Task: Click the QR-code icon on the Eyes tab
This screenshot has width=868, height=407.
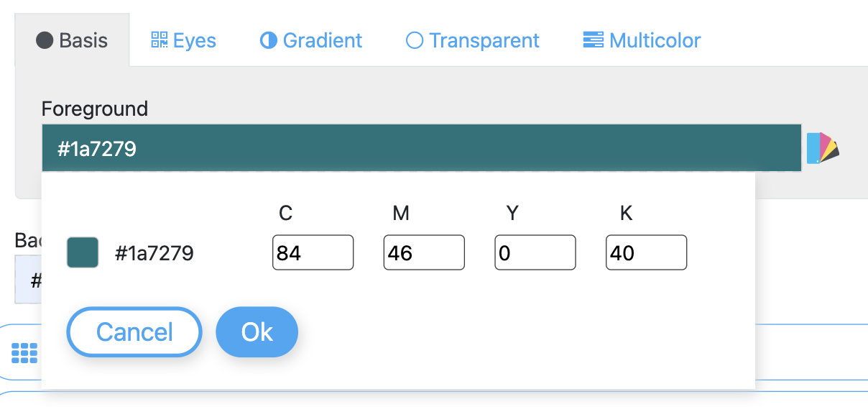Action: 159,40
